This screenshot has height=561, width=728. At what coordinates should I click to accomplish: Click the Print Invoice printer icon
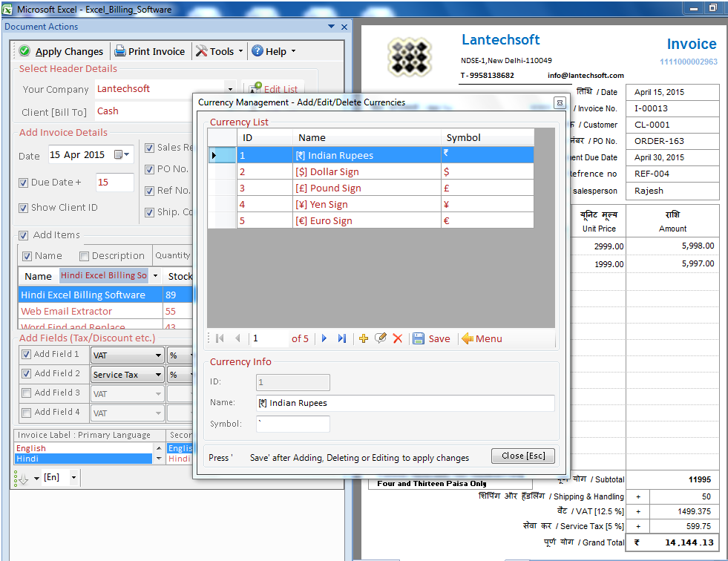pyautogui.click(x=120, y=51)
